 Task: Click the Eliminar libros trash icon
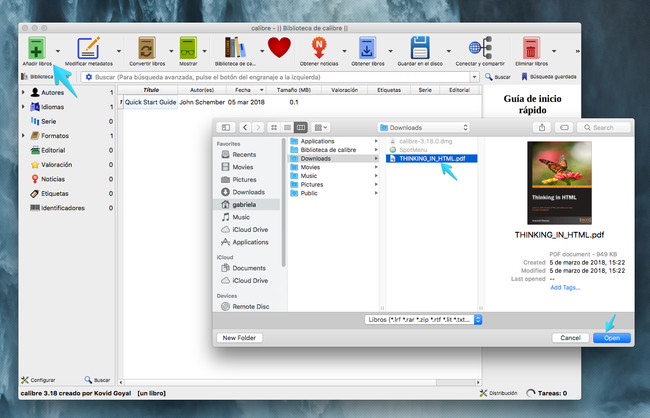[x=531, y=48]
